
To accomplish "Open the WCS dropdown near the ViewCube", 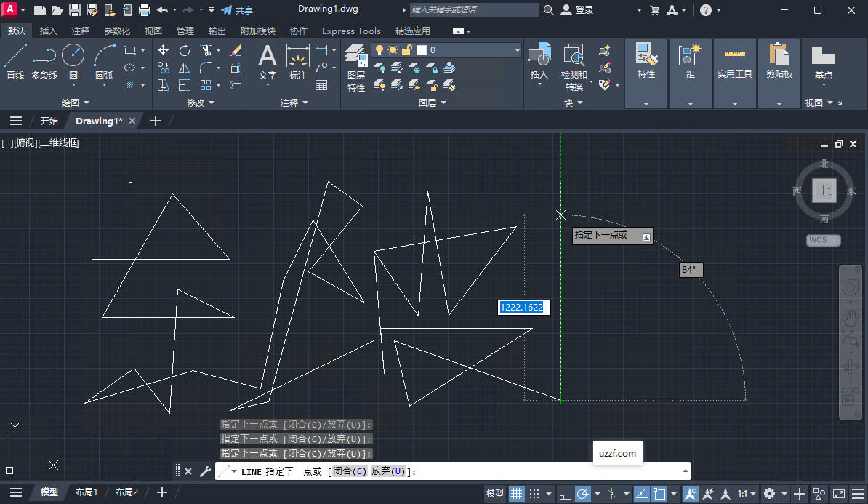I will [x=822, y=239].
